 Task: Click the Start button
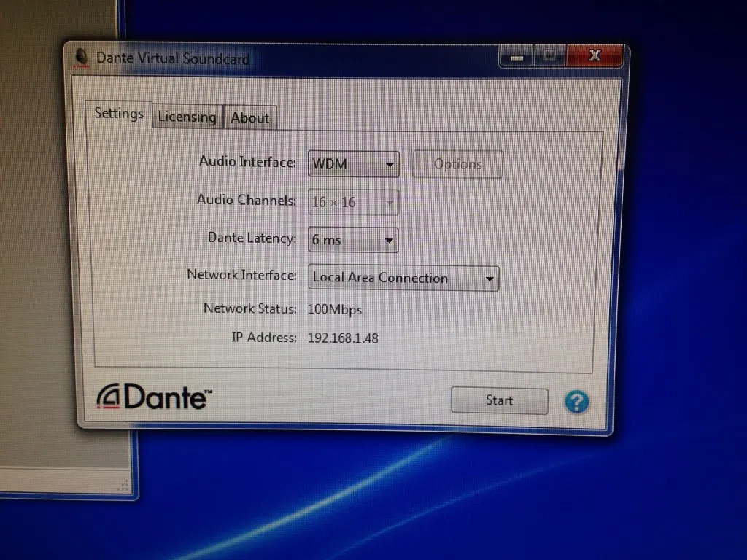[499, 400]
